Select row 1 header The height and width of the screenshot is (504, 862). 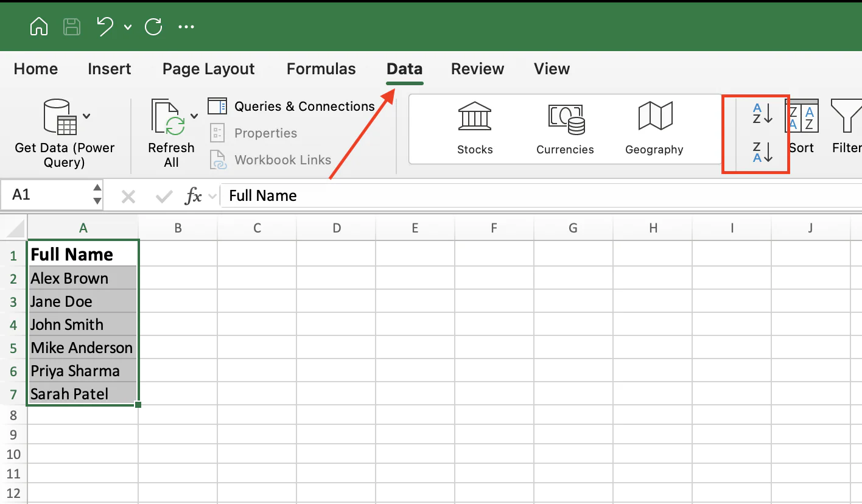(13, 254)
